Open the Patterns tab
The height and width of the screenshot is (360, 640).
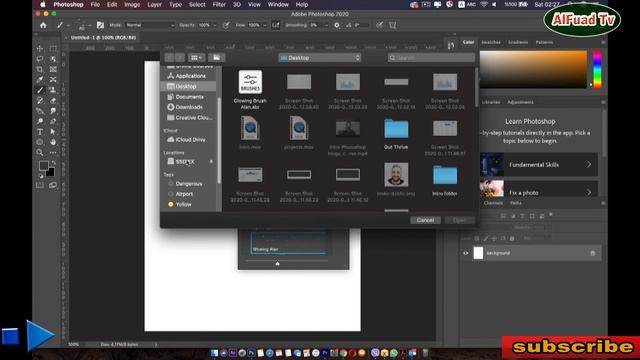click(544, 42)
